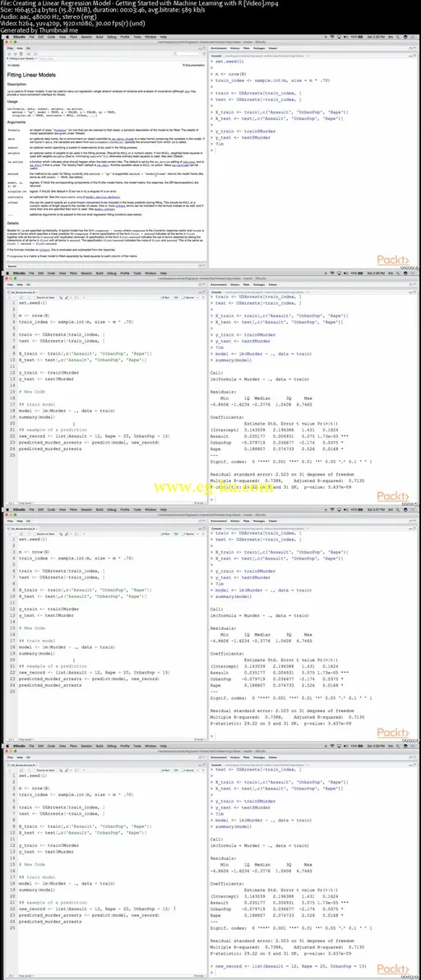Switch to the History tab in the top frame

pyautogui.click(x=236, y=48)
